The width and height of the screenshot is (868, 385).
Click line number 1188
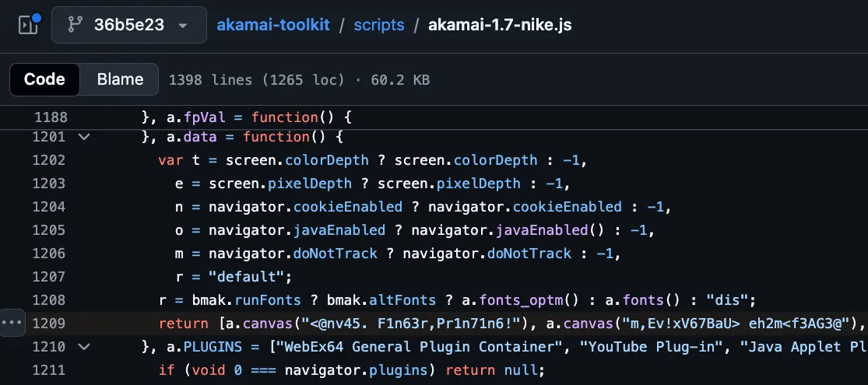pyautogui.click(x=51, y=117)
